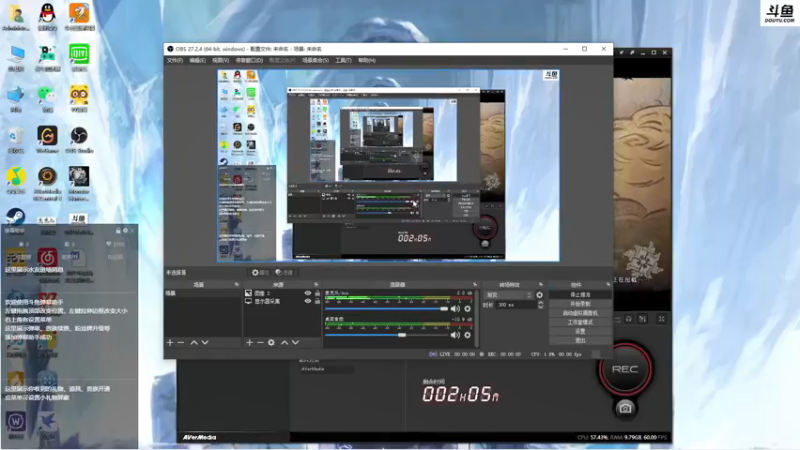This screenshot has height=450, width=800.
Task: Open the scene transition properties gear
Action: click(x=539, y=295)
